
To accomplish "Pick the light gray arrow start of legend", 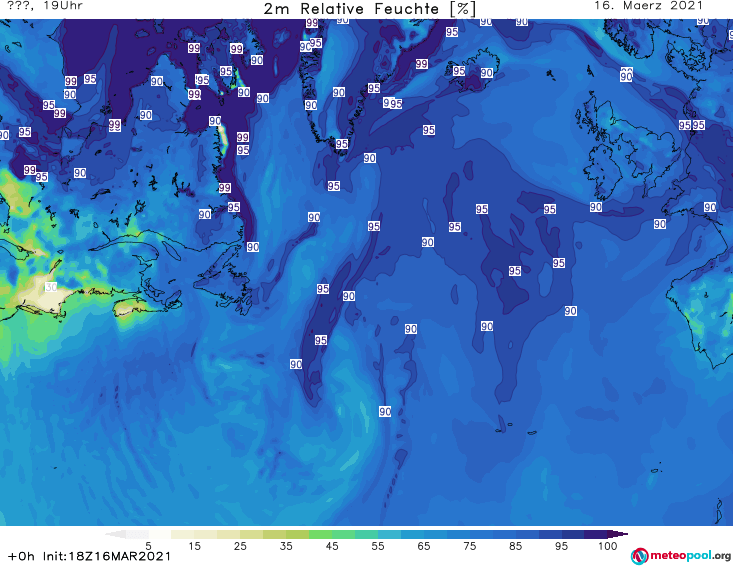I will coord(115,534).
